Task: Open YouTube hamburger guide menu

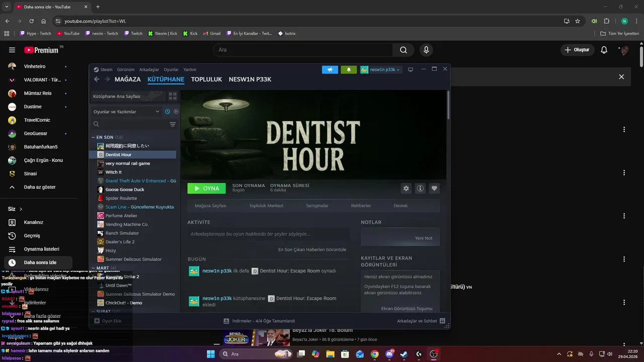Action: (12, 50)
